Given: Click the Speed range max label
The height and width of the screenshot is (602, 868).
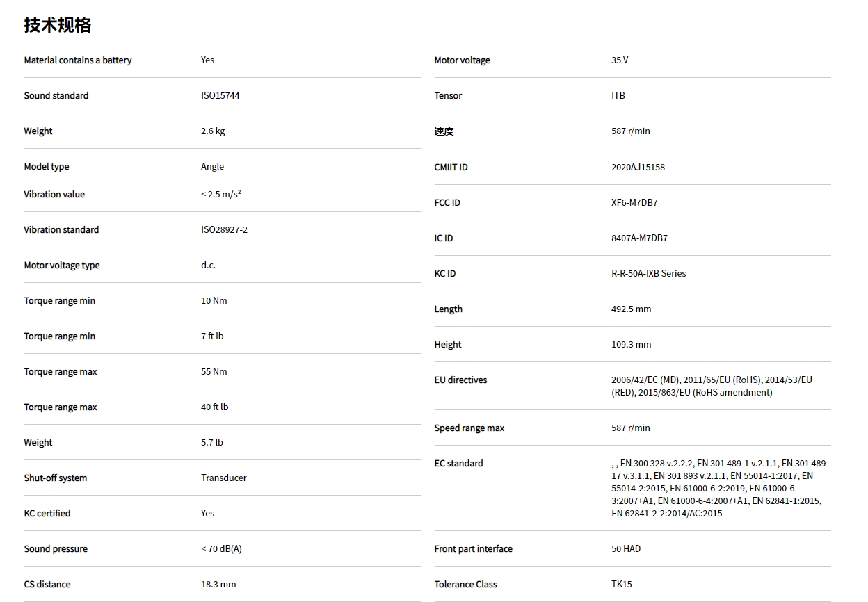Looking at the screenshot, I should point(469,428).
